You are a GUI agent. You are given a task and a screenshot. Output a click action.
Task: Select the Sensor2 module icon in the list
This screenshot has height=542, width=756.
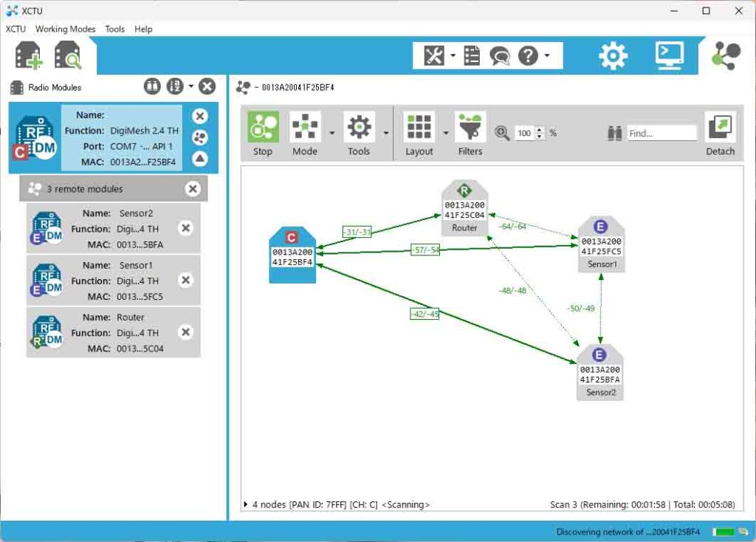pyautogui.click(x=47, y=229)
